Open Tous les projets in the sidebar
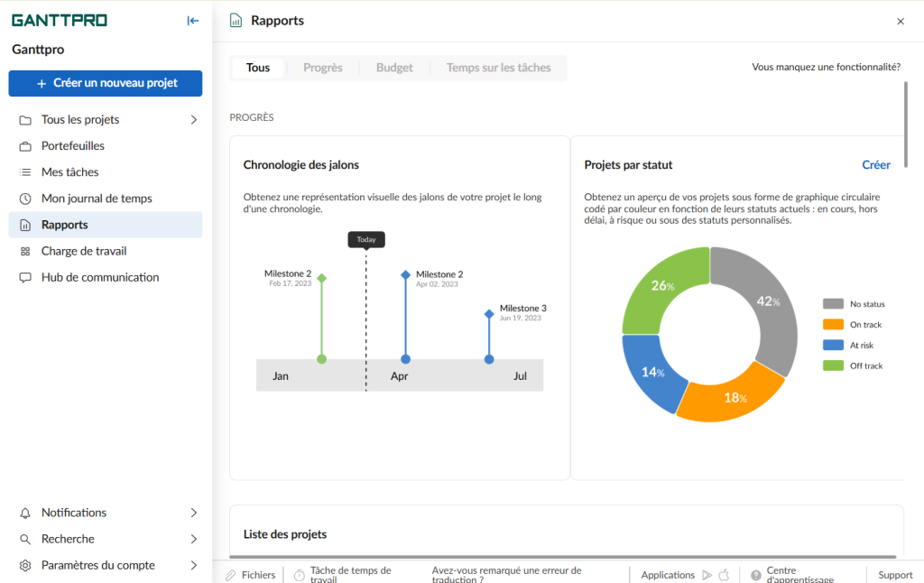 coord(87,118)
